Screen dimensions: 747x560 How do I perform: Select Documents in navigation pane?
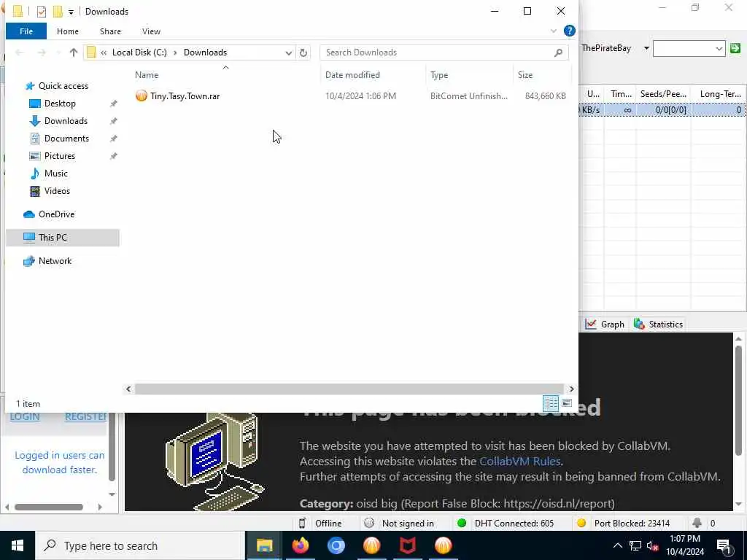[66, 139]
